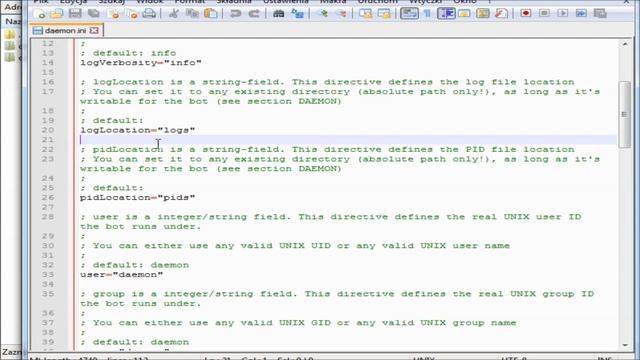Click the comment '; default: daemon' on line 32
This screenshot has width=640, height=360.
point(135,265)
